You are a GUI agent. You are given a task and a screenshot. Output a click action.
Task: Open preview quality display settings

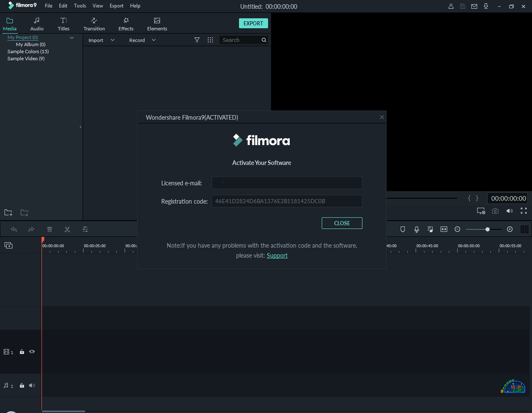481,211
